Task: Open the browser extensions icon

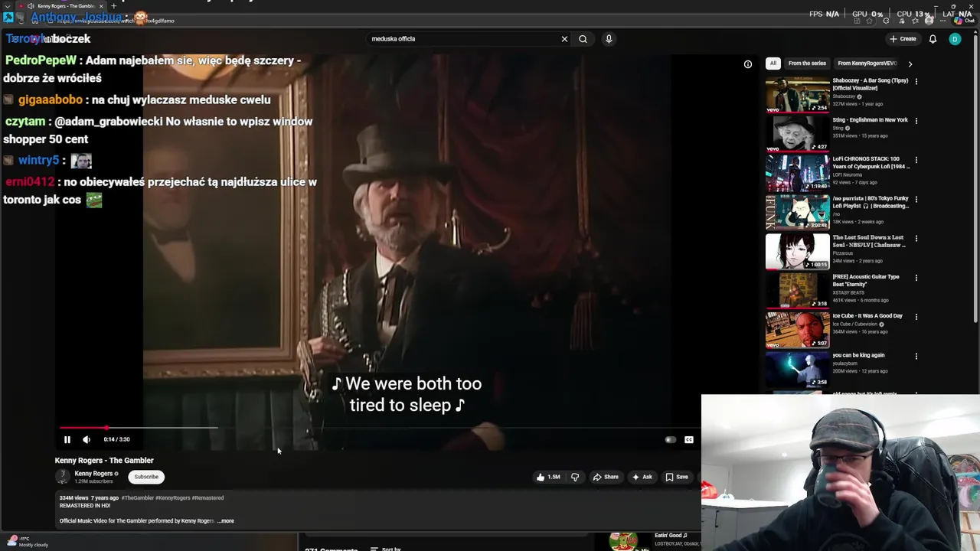Action: point(884,21)
